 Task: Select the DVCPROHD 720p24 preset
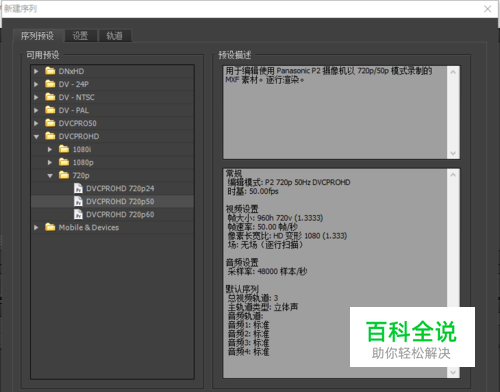(112, 188)
